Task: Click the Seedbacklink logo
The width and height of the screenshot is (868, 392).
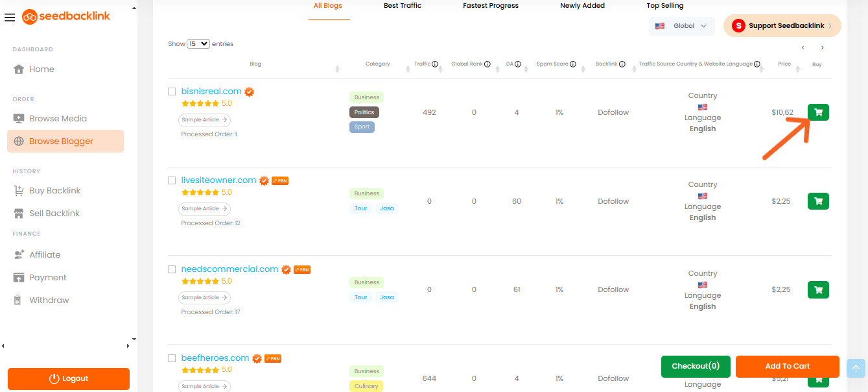Action: tap(66, 16)
